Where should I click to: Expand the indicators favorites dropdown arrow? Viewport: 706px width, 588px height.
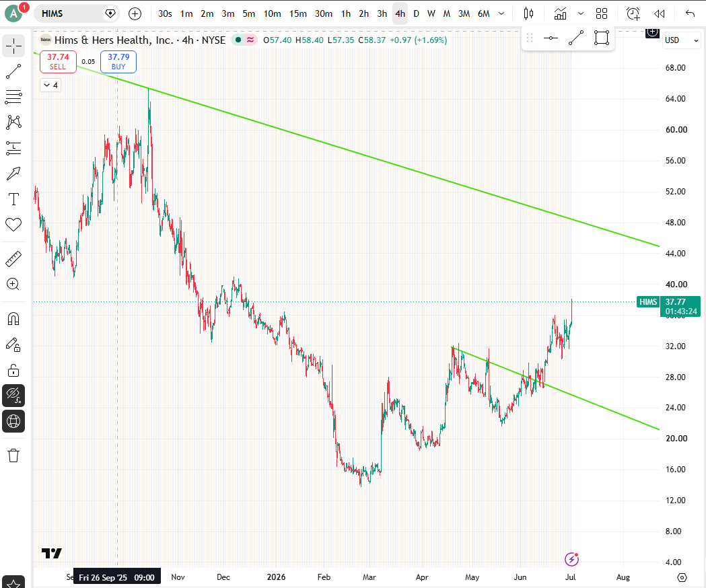580,13
